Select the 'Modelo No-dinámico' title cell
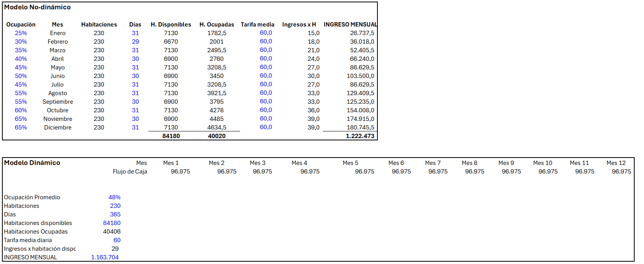Viewport: 644px width, 264px height. (x=37, y=7)
